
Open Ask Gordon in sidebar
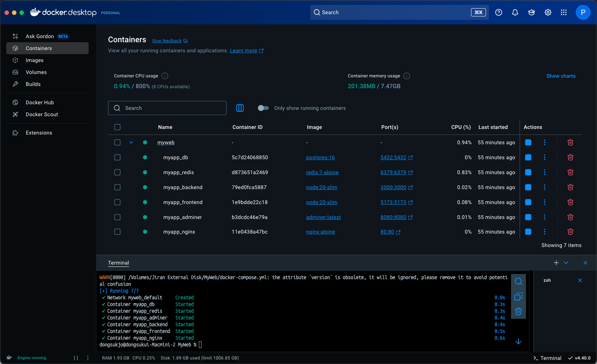[47, 36]
